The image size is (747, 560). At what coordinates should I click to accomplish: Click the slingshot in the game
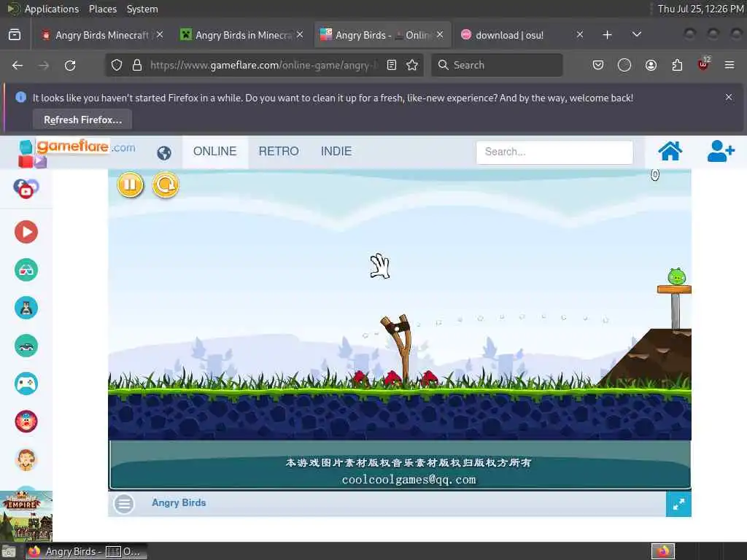[x=398, y=348]
